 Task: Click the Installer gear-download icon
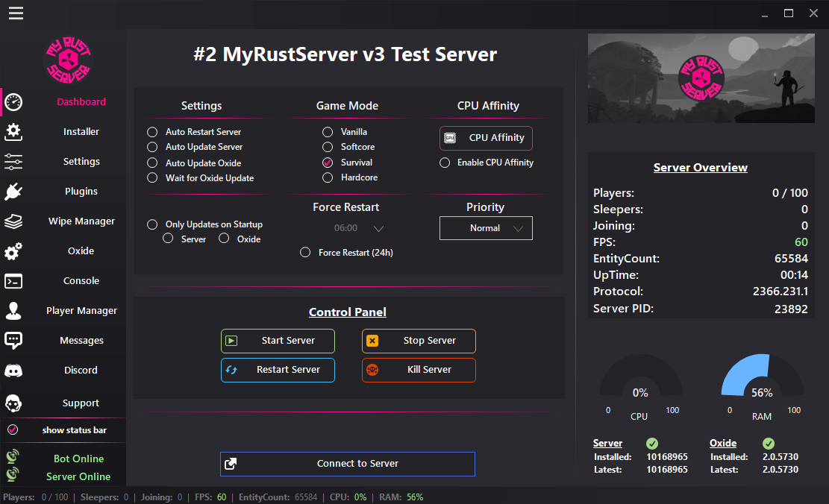(x=13, y=131)
